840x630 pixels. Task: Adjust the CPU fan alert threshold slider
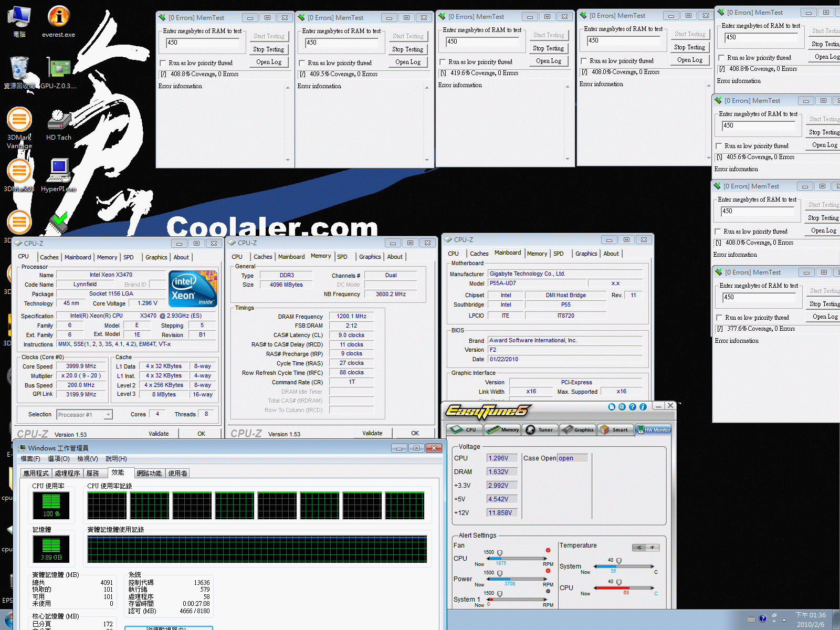[x=500, y=553]
